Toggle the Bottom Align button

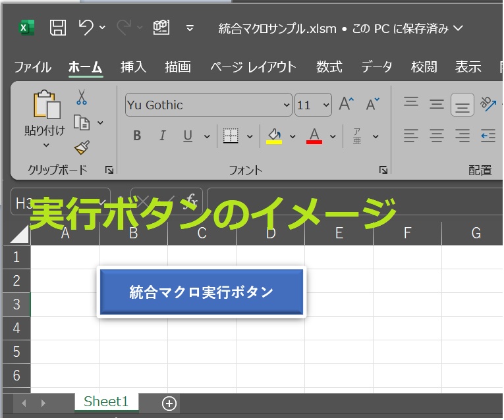(x=462, y=105)
